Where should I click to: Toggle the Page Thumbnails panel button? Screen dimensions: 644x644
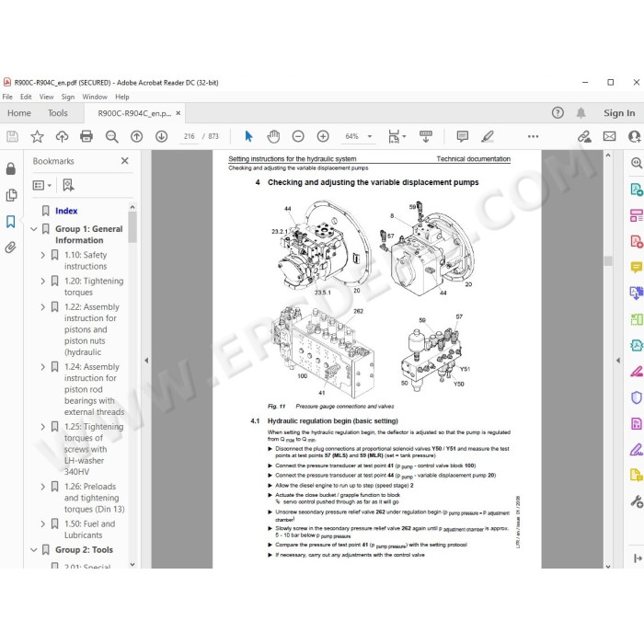coord(11,195)
